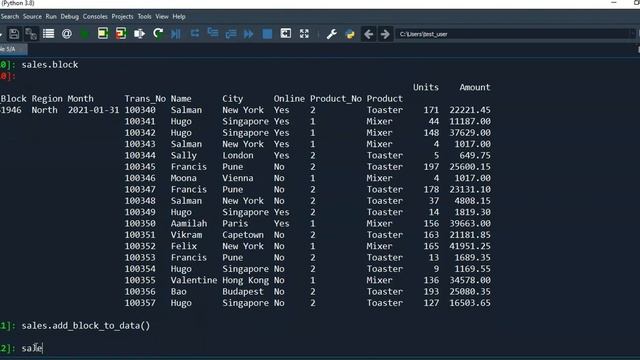Click the name 'Valentine'

(x=194, y=280)
